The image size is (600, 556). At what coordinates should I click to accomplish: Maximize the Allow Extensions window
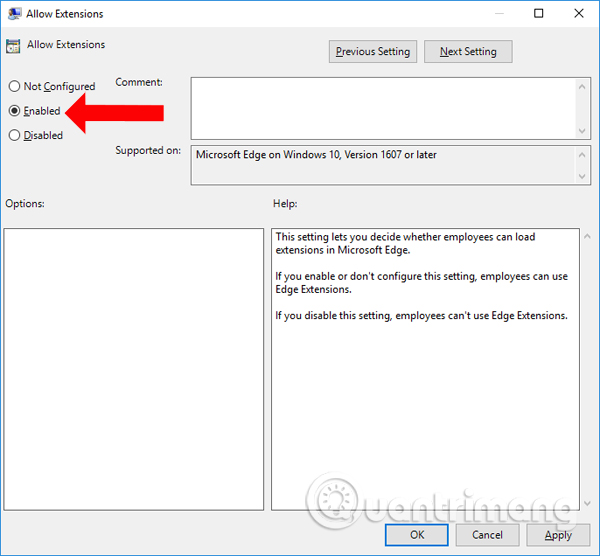tap(538, 13)
